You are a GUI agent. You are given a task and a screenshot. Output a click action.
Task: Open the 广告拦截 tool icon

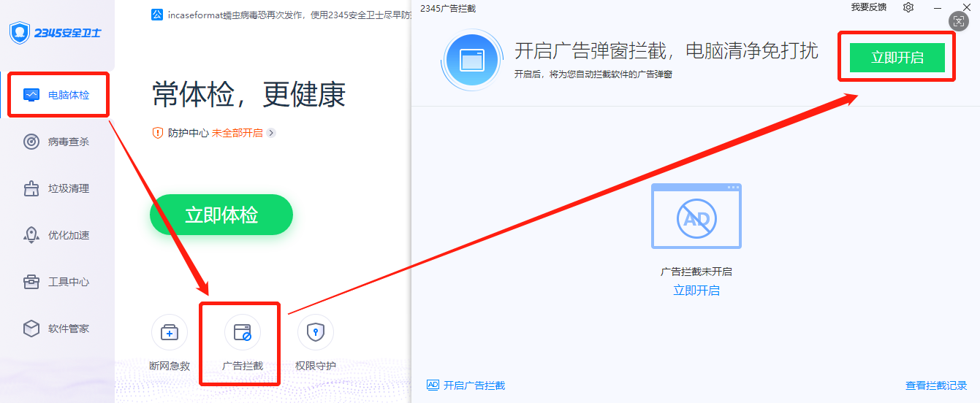point(243,333)
